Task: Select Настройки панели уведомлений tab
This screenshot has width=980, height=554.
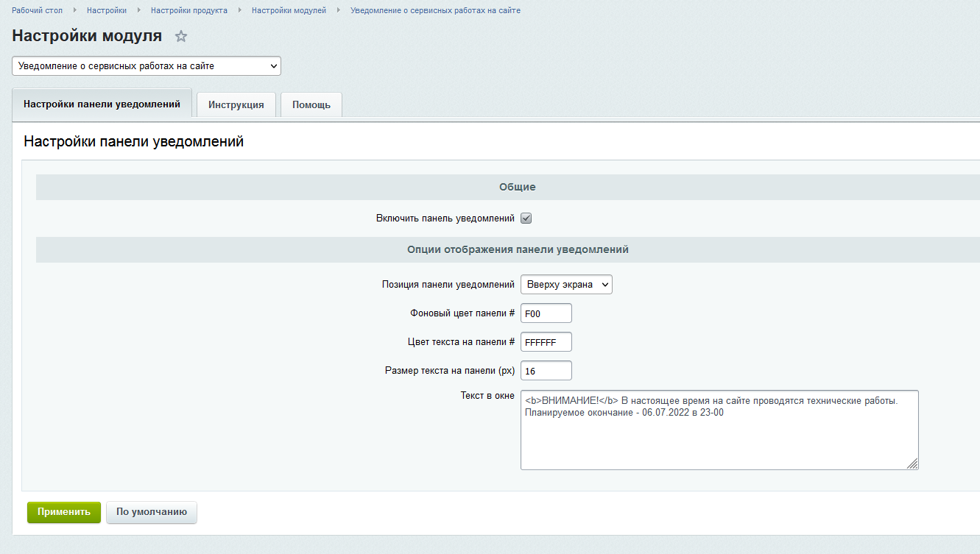Action: click(102, 104)
